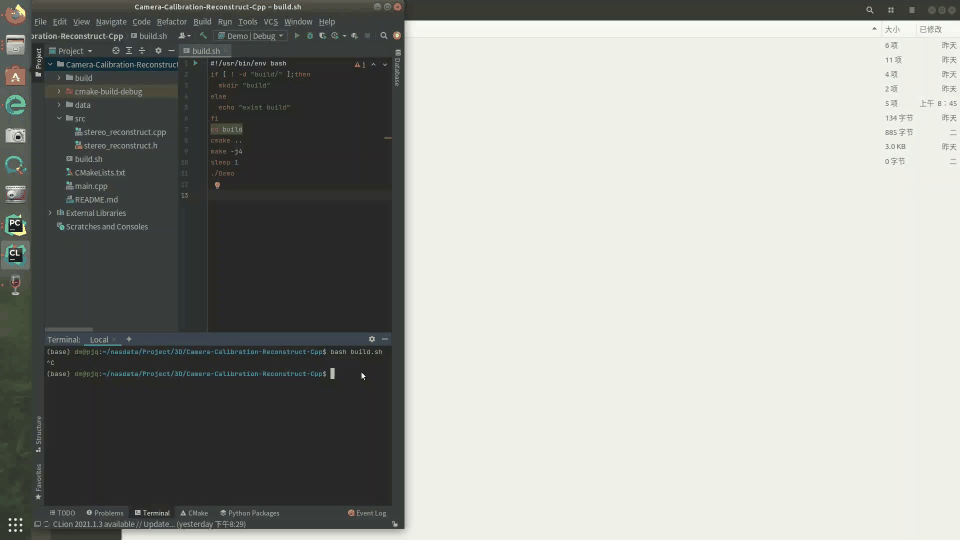The width and height of the screenshot is (960, 540).
Task: Open the Database side panel
Action: [397, 69]
